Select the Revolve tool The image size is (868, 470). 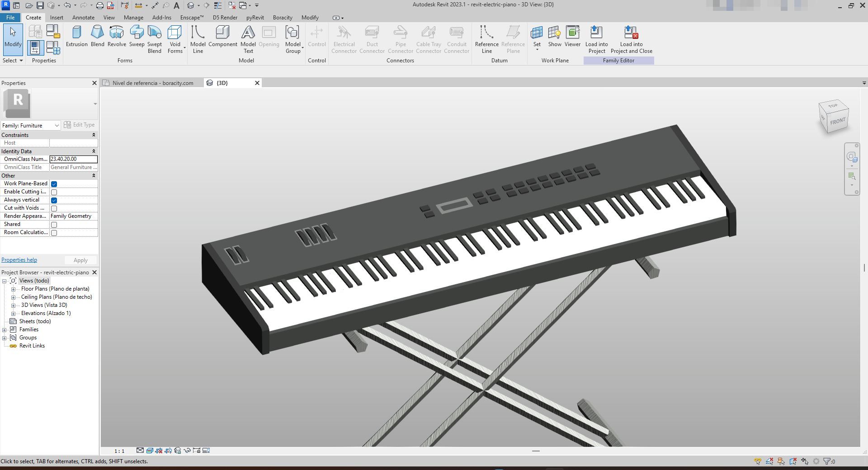coord(117,36)
